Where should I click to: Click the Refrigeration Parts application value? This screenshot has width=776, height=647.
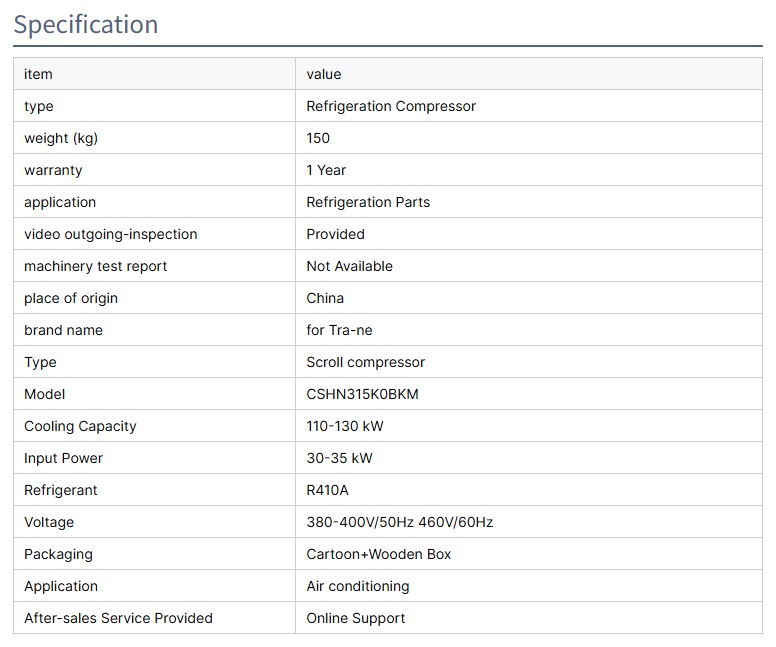[x=368, y=202]
